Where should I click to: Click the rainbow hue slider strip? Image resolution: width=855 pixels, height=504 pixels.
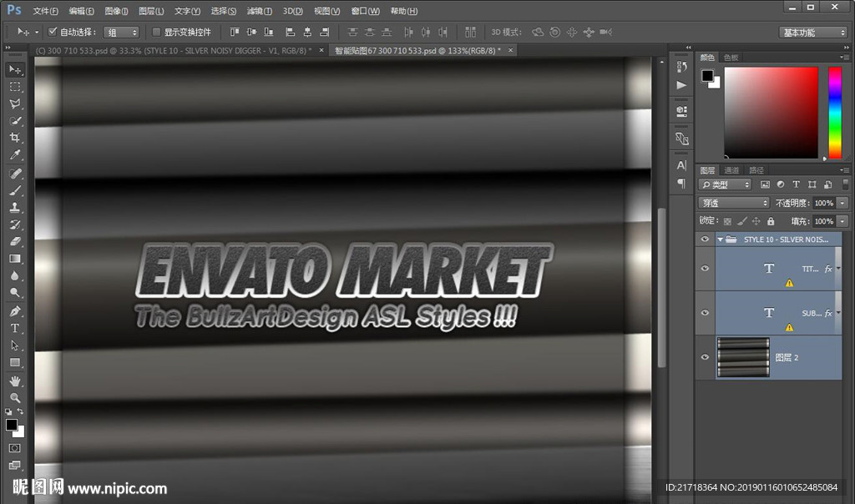(x=835, y=113)
